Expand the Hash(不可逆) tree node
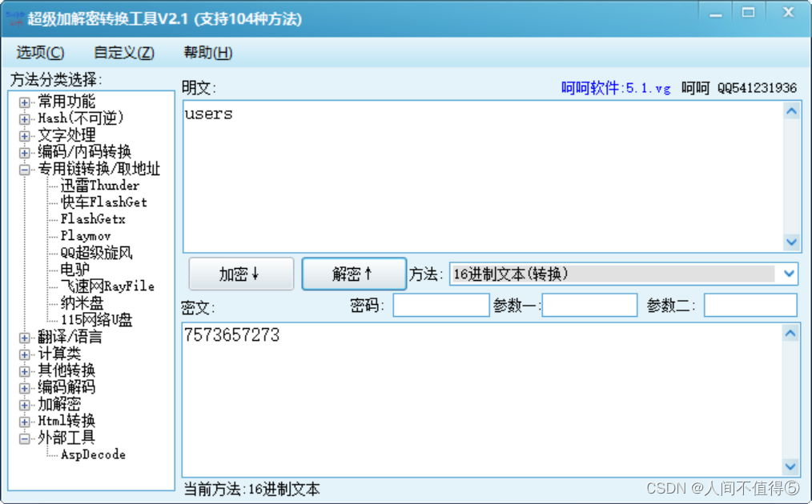812x504 pixels. [24, 119]
